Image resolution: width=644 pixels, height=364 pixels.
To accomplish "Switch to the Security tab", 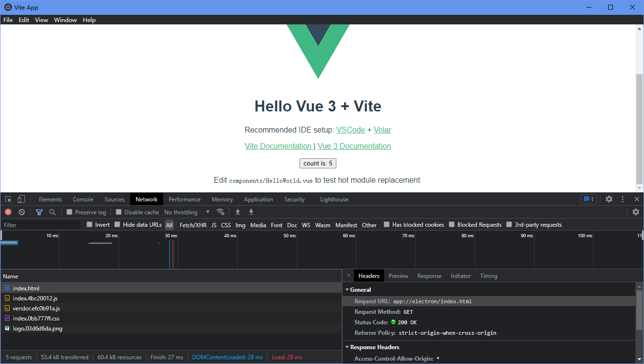I will (294, 199).
